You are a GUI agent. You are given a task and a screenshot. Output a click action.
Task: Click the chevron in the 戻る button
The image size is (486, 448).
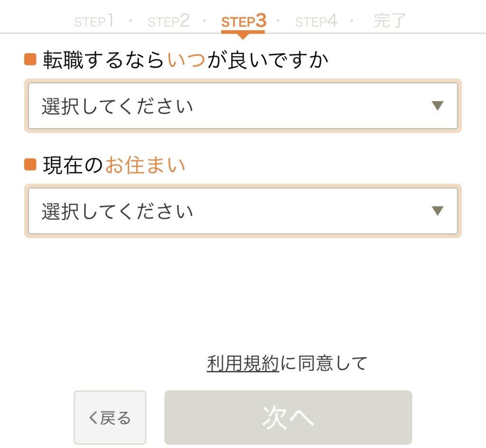(93, 418)
